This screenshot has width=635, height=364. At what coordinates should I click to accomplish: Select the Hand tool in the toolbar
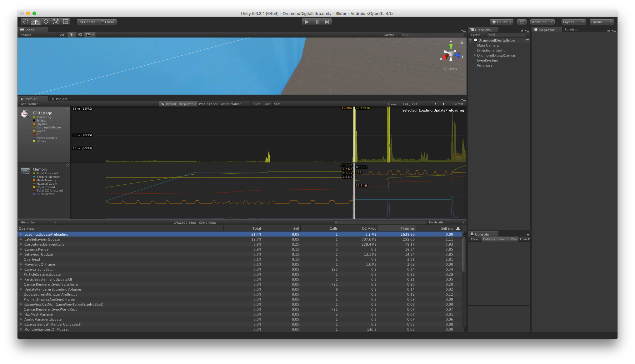pyautogui.click(x=26, y=22)
